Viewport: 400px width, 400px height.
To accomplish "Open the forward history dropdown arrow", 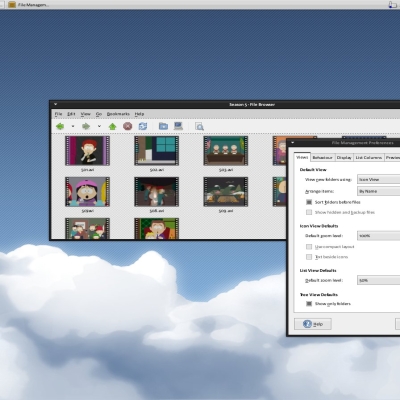I will click(x=99, y=126).
